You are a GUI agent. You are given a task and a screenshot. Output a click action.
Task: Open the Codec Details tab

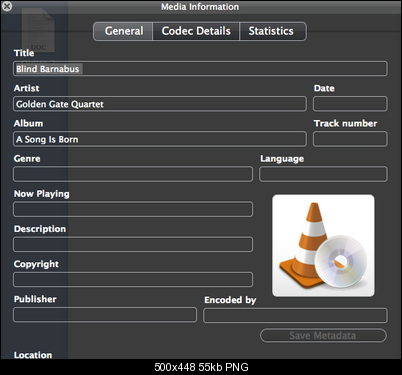[x=196, y=31]
